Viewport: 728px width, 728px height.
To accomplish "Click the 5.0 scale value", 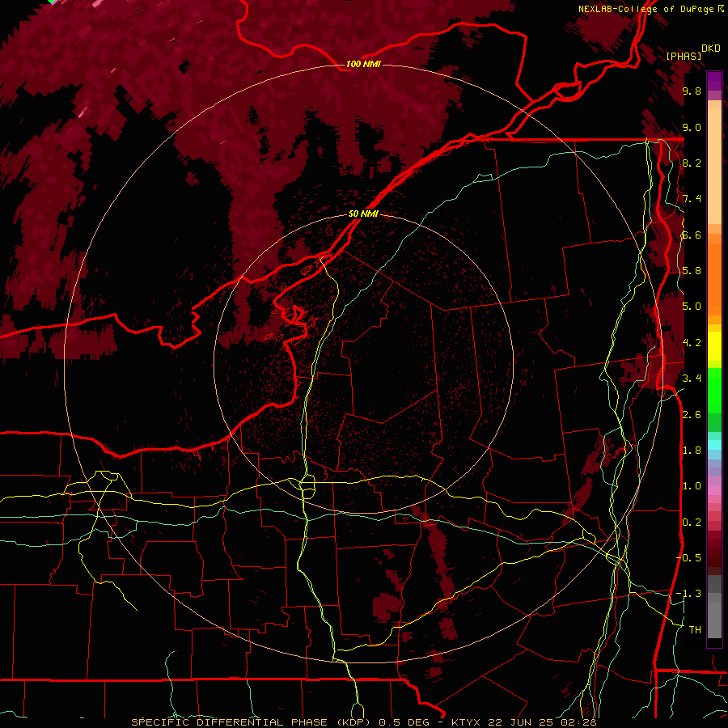I will pyautogui.click(x=692, y=307).
